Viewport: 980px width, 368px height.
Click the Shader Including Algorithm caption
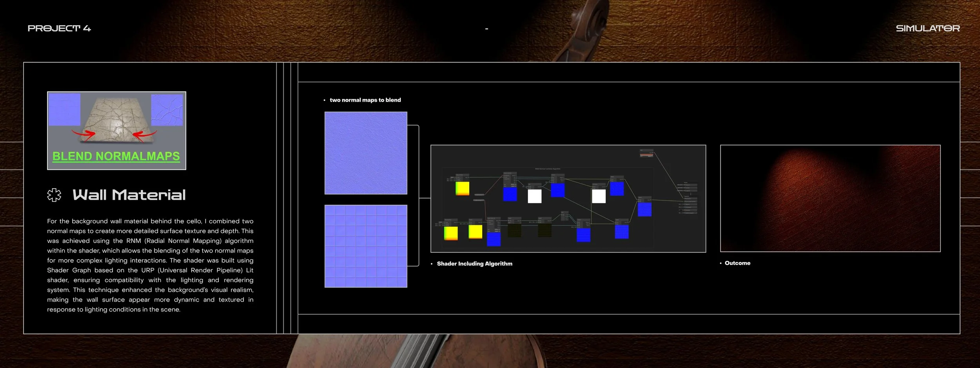[x=475, y=263]
